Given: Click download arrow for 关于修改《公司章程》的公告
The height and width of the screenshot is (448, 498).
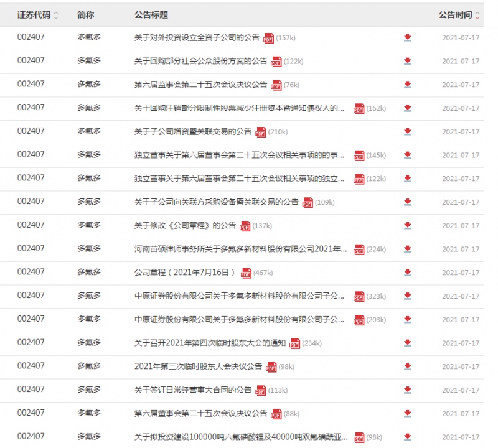Looking at the screenshot, I should (x=408, y=226).
